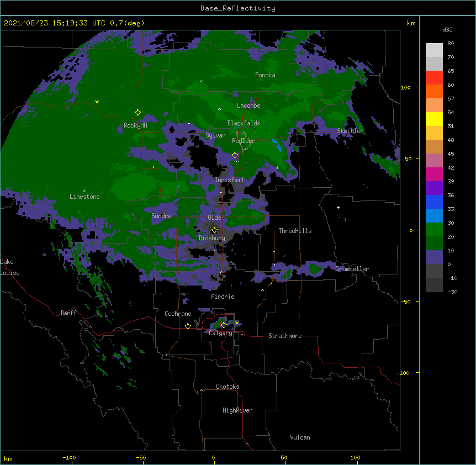
Task: Click the pink 42-45 dBZ legend swatch
Action: click(434, 160)
